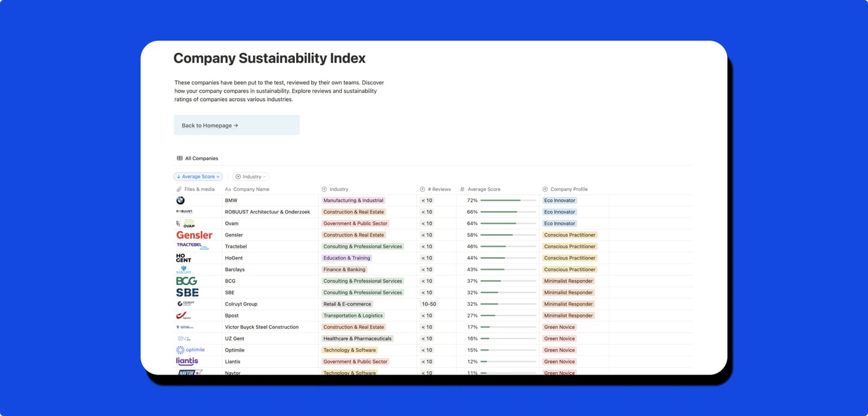Click the Barclays logo thumbnail
This screenshot has height=416, width=868.
[184, 269]
